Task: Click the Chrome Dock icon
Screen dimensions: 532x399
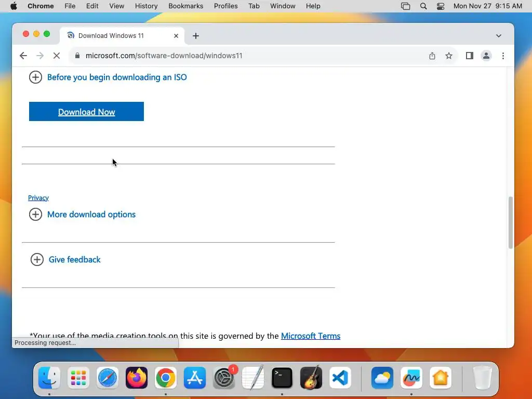Action: (x=166, y=378)
